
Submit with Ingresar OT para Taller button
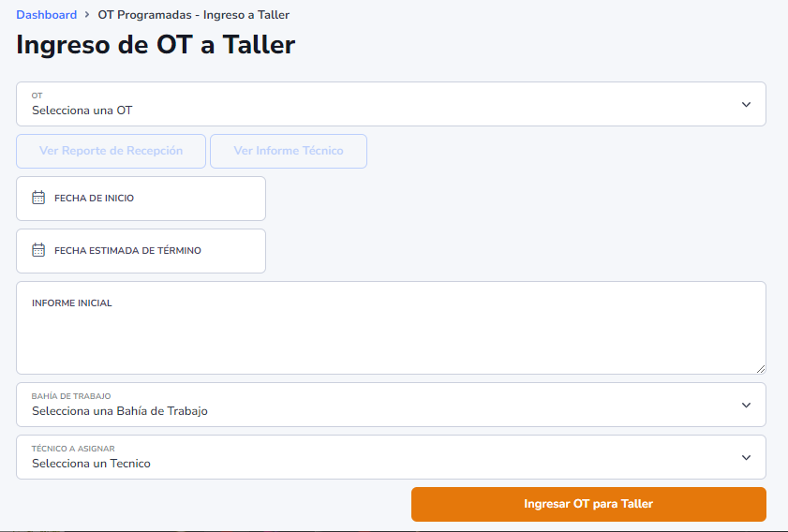588,504
